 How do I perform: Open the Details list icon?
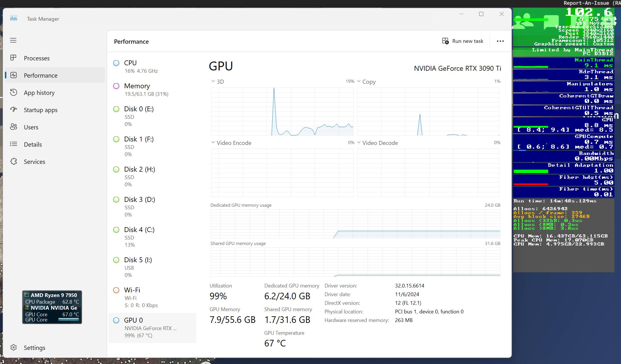pos(13,144)
